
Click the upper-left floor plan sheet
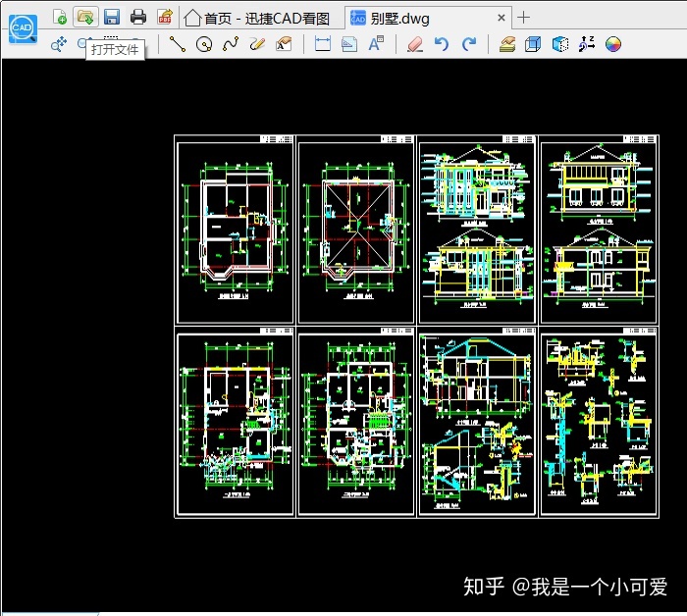click(235, 230)
